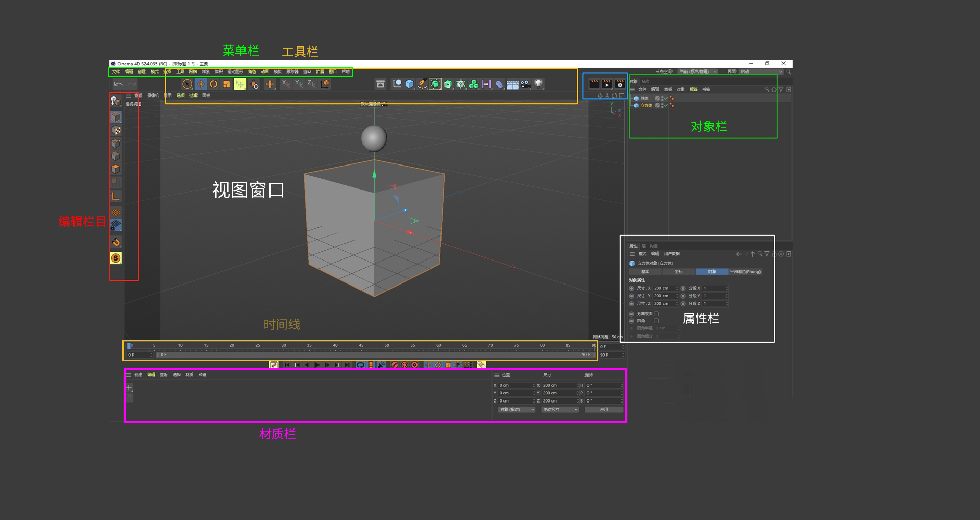Open the 文件 menu
Viewport: 980px width, 520px height.
[116, 72]
